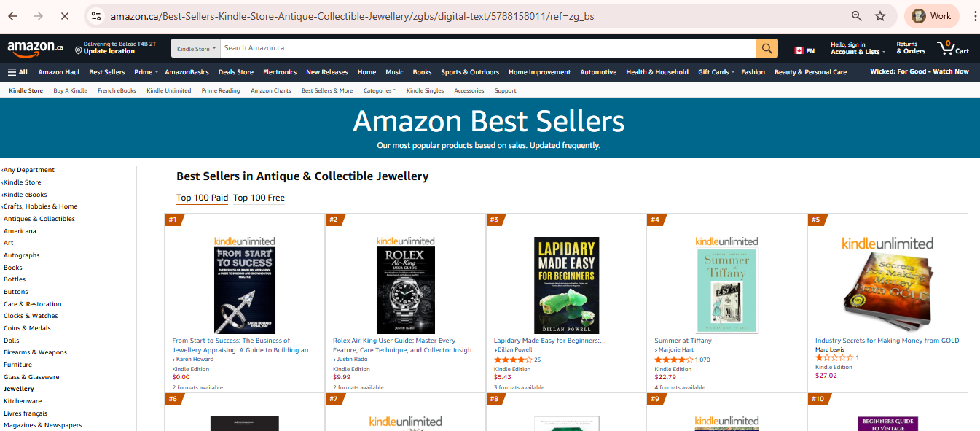Click the Search Amazon.ca input field
This screenshot has height=431, width=980.
tap(488, 48)
